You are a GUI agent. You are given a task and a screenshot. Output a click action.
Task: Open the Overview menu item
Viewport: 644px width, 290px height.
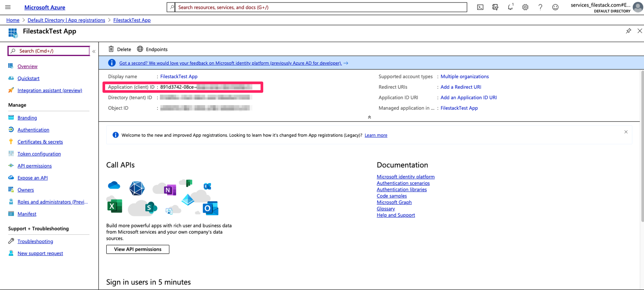click(27, 66)
